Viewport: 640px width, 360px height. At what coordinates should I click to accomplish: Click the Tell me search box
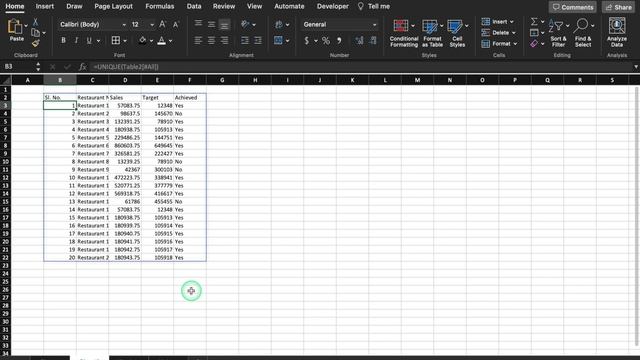[374, 7]
